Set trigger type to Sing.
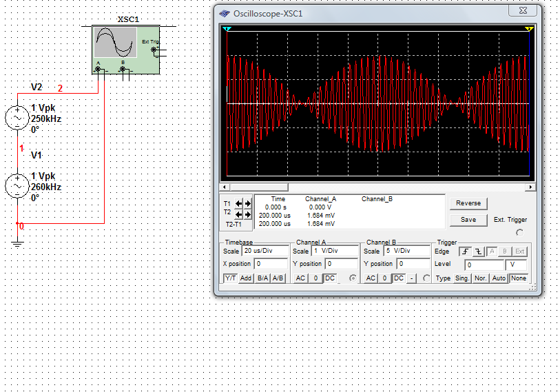The width and height of the screenshot is (560, 392). click(462, 278)
